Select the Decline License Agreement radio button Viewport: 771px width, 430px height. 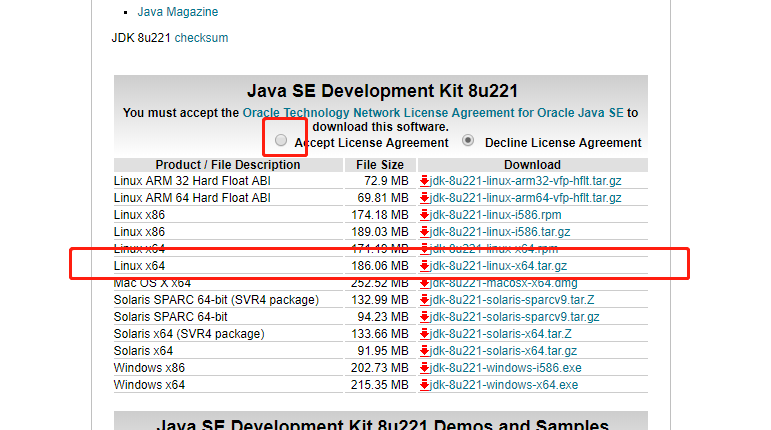coord(468,141)
